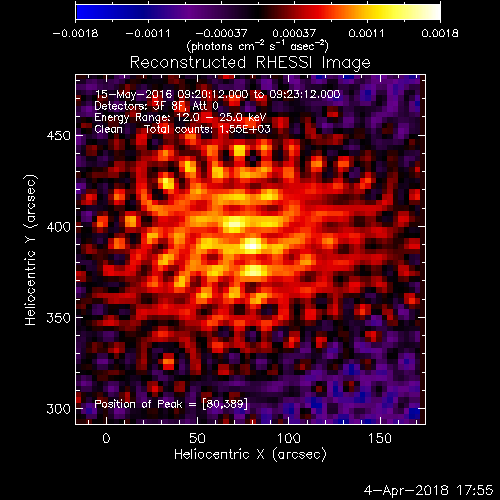
Task: Click the word 'Clean' in the image annotation
Action: pos(108,129)
